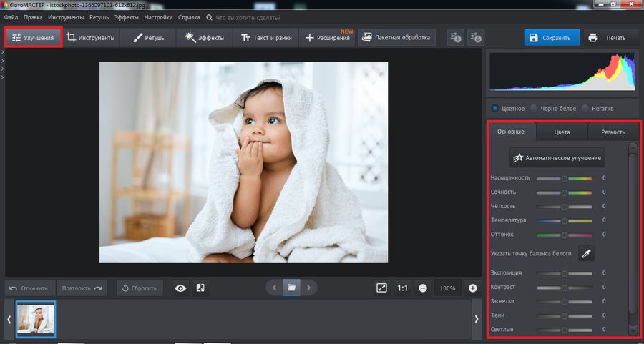
Task: Click the search magnifier icon in menu bar
Action: pyautogui.click(x=209, y=18)
